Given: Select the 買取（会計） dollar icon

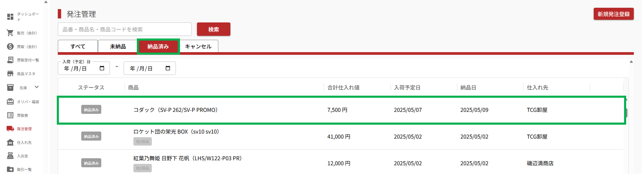Looking at the screenshot, I should [10, 46].
